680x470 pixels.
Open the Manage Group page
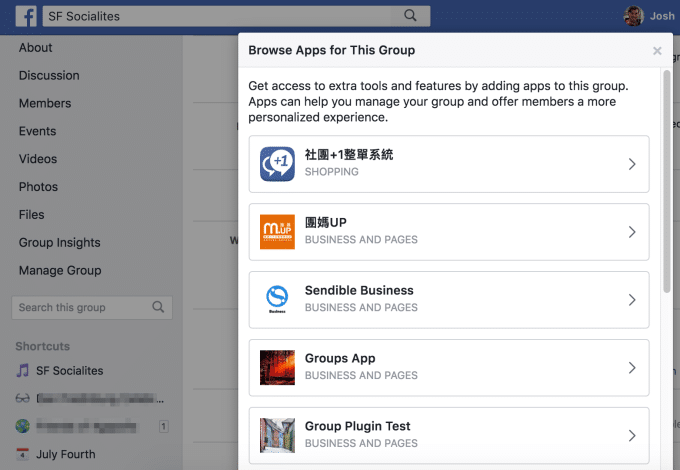pos(60,270)
